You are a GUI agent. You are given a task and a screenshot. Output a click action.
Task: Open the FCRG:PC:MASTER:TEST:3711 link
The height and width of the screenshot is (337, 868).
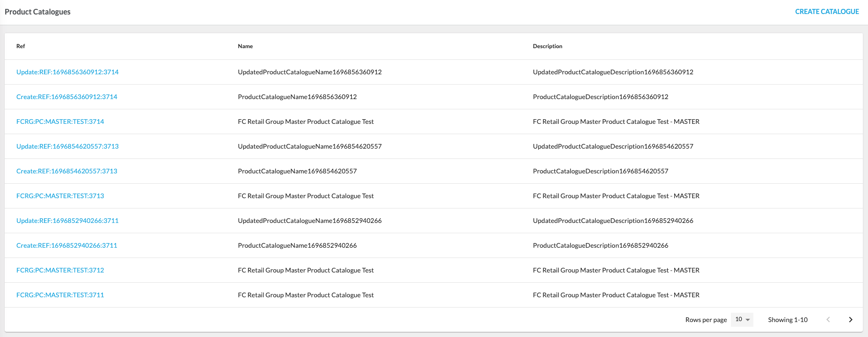coord(60,295)
